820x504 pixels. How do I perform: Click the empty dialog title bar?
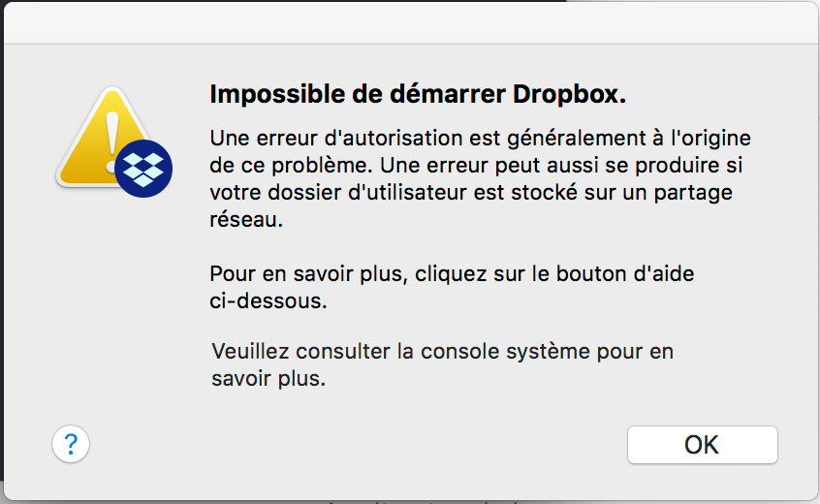tap(410, 21)
